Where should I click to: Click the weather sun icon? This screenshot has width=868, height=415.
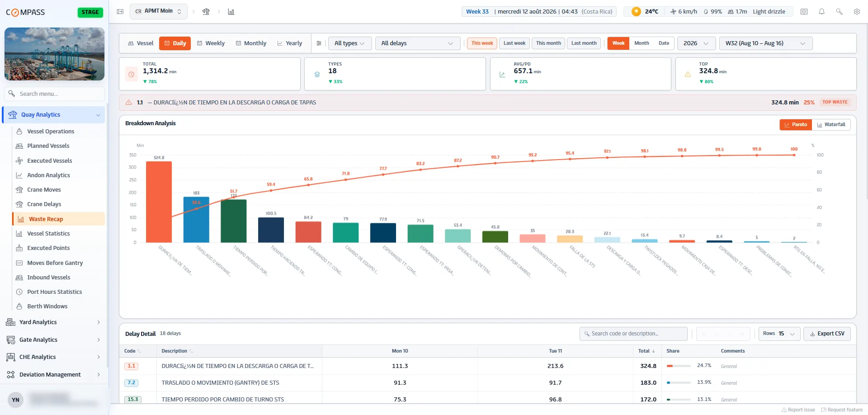(636, 12)
